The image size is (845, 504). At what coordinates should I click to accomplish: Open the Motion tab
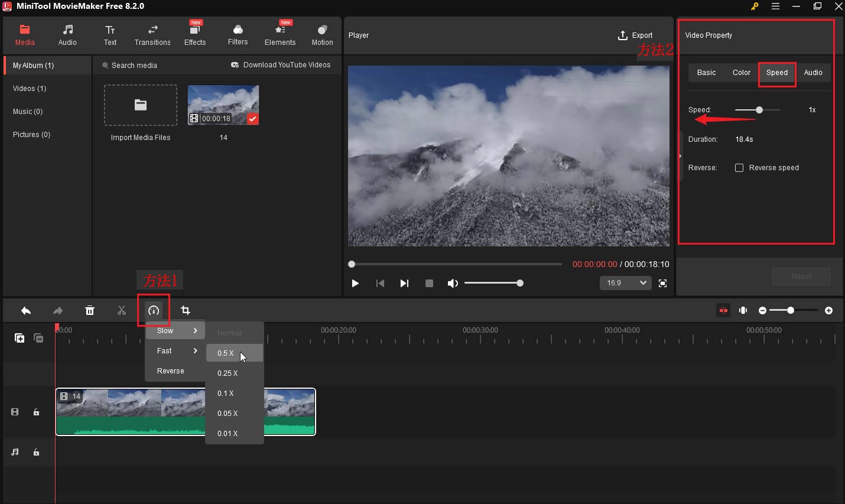pos(322,35)
